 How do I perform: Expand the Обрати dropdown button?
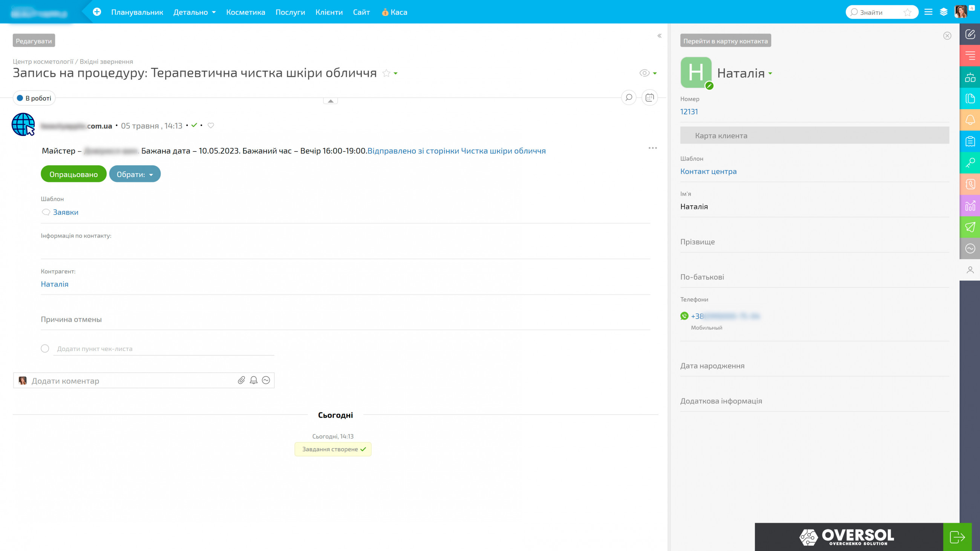point(135,174)
